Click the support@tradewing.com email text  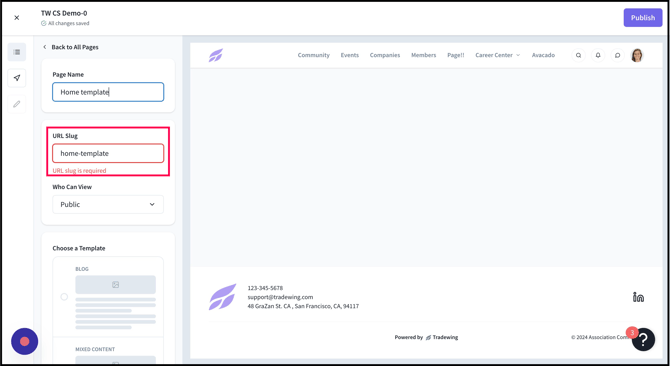(x=280, y=297)
